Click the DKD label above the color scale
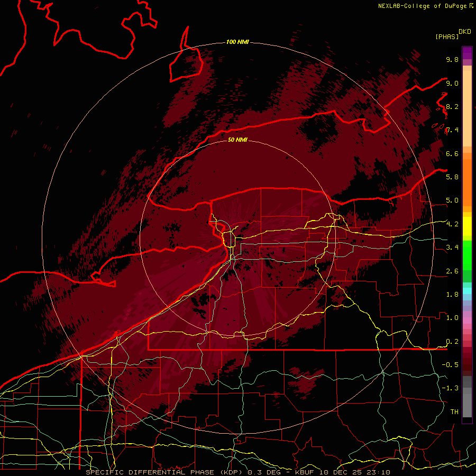 (x=465, y=32)
